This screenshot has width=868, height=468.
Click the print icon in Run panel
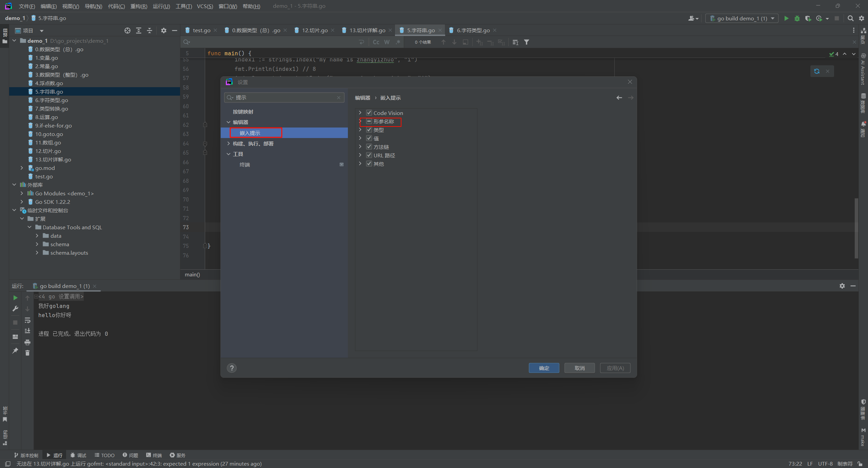27,342
